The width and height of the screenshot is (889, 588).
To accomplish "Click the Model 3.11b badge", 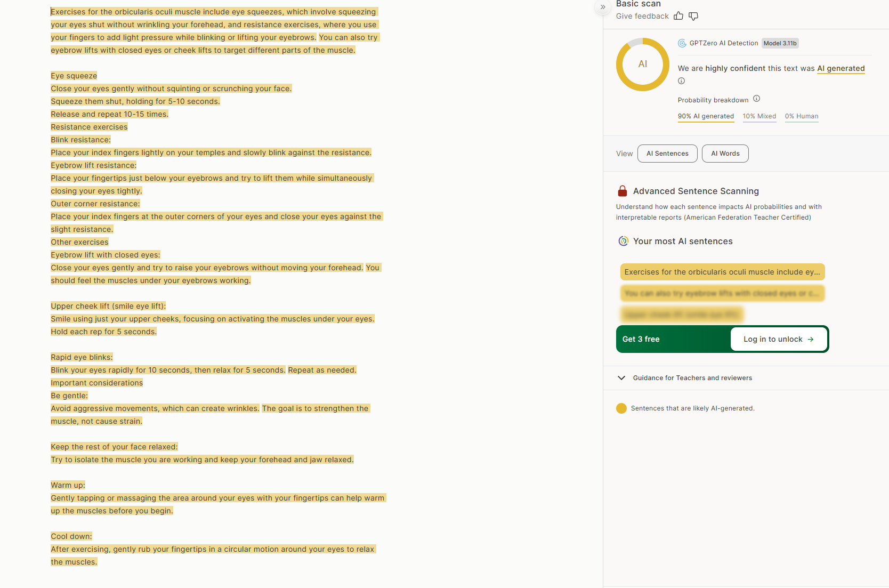I will click(x=780, y=43).
